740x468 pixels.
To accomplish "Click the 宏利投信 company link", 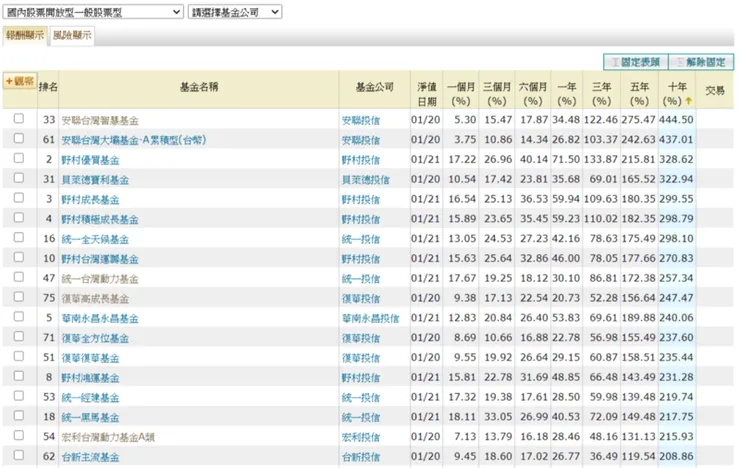I will point(360,437).
